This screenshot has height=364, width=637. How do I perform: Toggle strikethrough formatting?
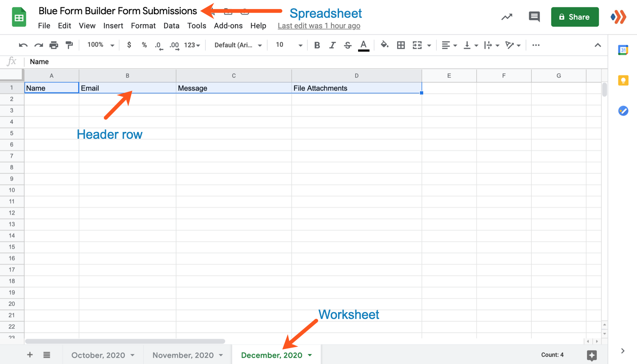point(348,45)
